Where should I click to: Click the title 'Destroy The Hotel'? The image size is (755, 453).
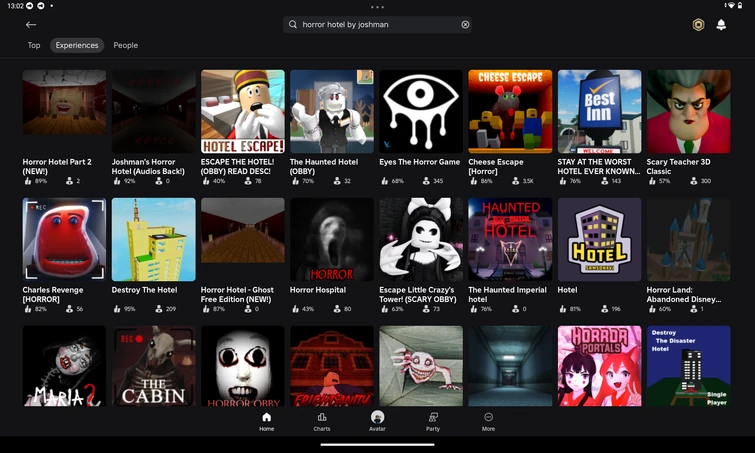(x=144, y=290)
